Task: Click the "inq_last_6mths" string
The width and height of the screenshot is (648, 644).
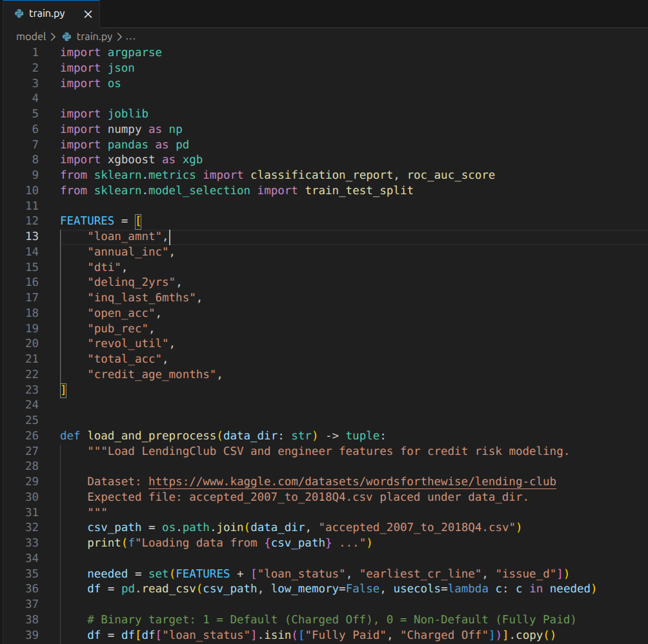Action: [141, 298]
